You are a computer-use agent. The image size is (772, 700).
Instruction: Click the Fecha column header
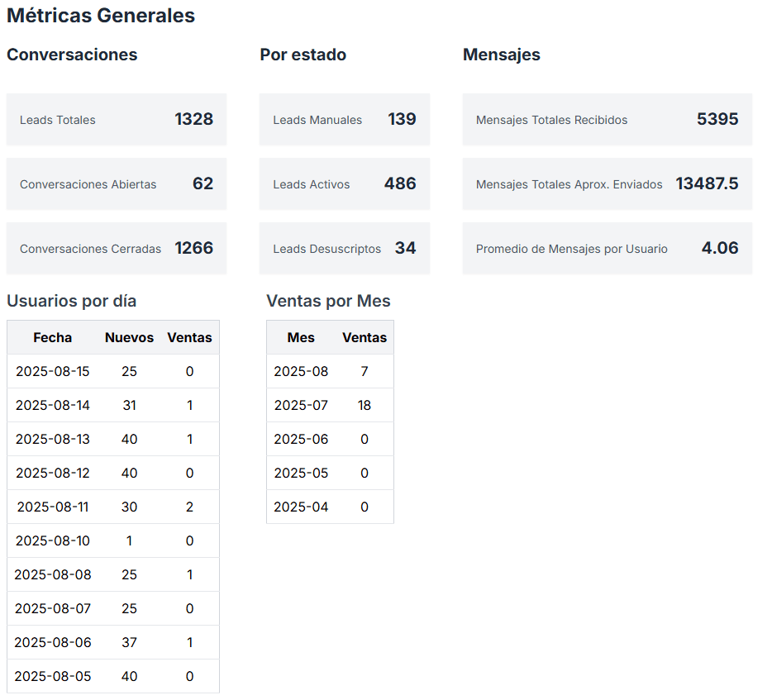pyautogui.click(x=53, y=337)
